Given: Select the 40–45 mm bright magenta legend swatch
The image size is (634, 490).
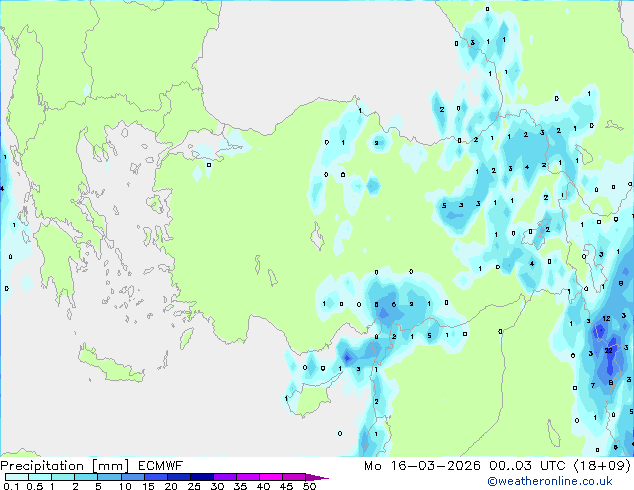Looking at the screenshot, I should [x=271, y=477].
